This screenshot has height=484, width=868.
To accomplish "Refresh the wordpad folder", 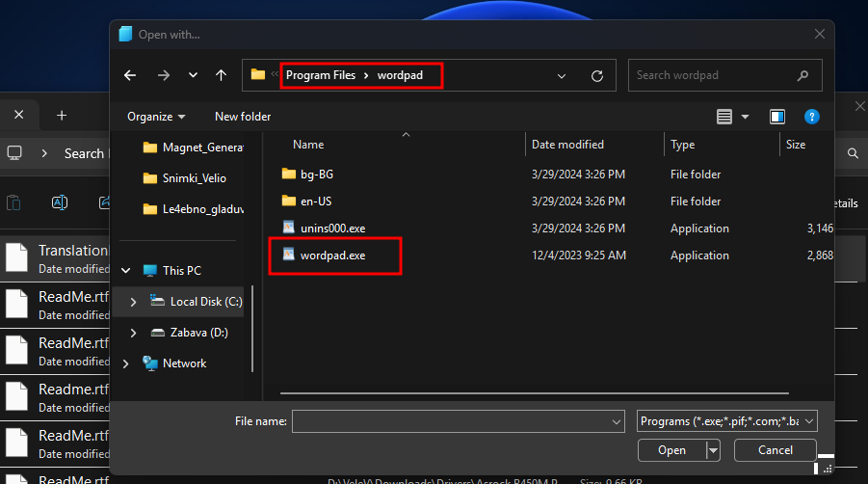I will click(x=596, y=76).
